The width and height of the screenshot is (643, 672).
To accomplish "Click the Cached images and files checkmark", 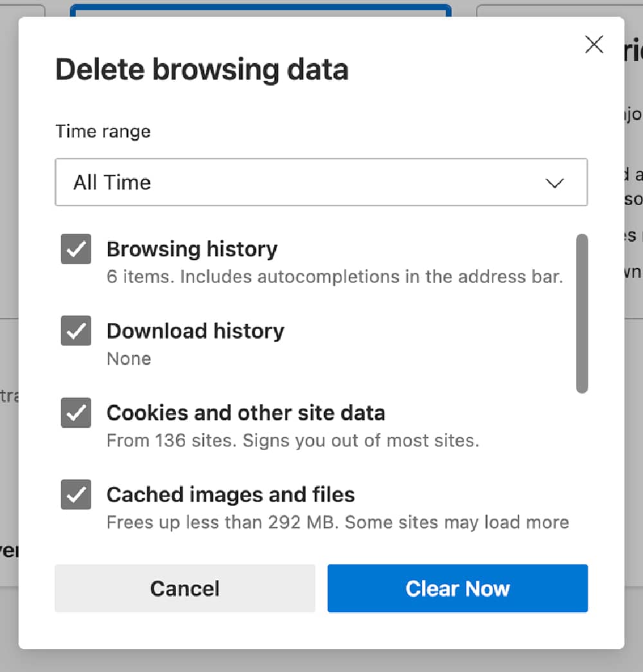I will point(75,495).
